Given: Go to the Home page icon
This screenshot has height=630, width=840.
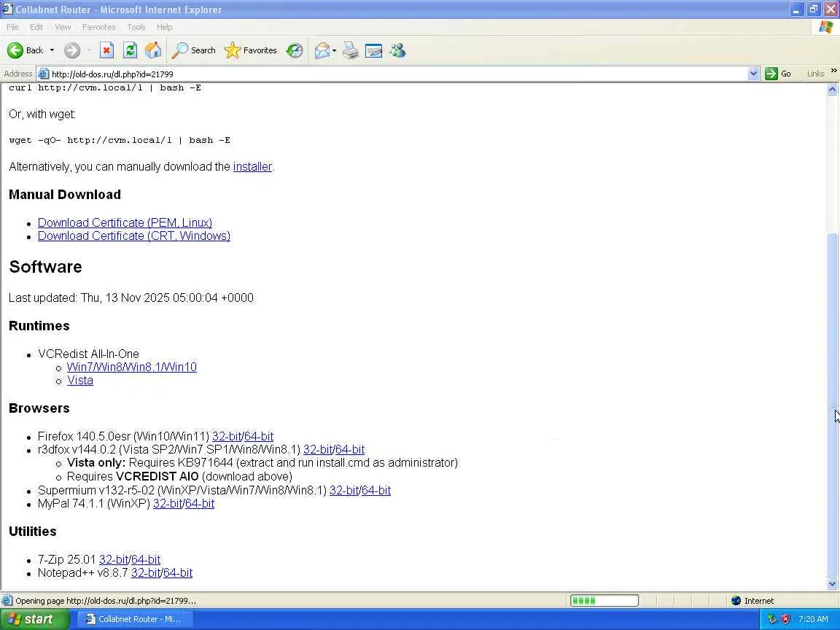Looking at the screenshot, I should coord(153,50).
